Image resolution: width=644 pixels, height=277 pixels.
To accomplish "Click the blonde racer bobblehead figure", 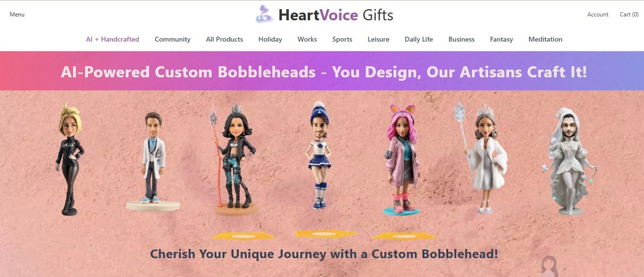I will click(70, 159).
